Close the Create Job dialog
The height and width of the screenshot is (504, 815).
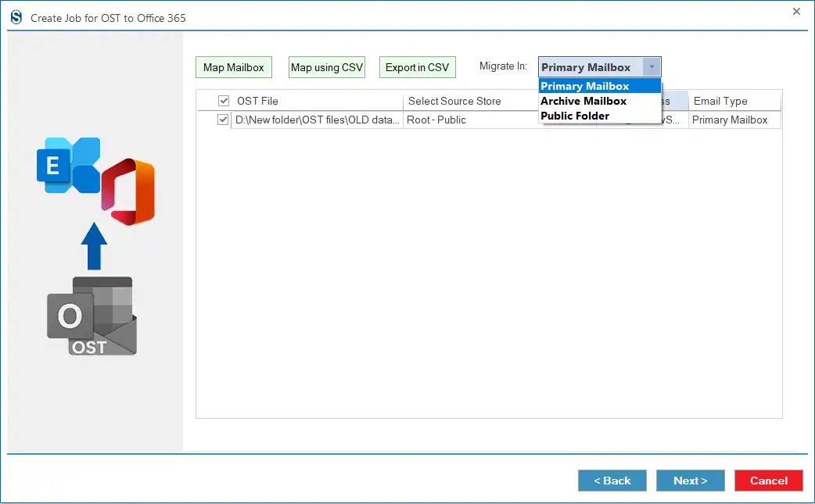[x=796, y=12]
